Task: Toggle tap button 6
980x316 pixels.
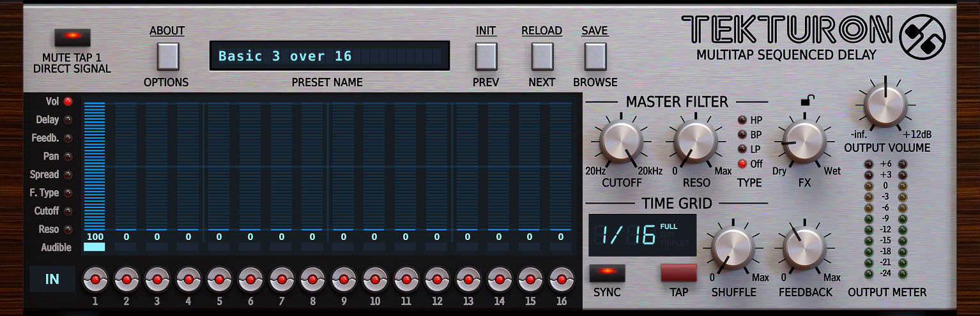Action: coord(250,280)
